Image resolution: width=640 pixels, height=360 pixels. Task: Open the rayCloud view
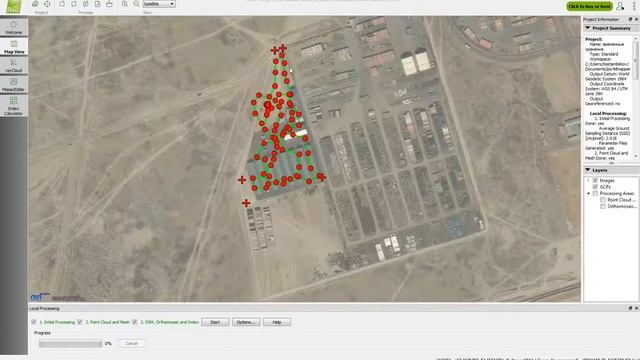[13, 65]
